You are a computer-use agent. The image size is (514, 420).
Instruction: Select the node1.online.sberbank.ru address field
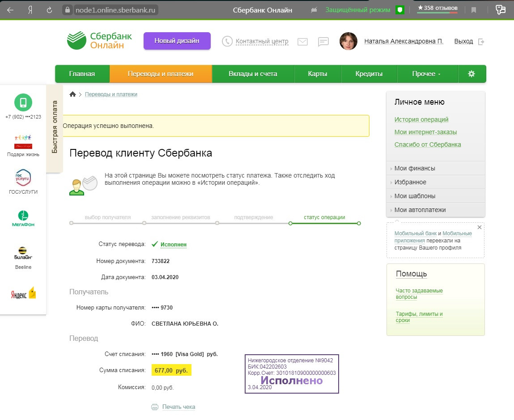click(115, 10)
